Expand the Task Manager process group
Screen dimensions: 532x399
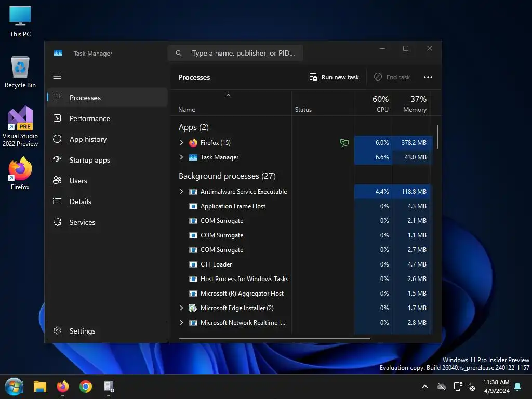coord(181,157)
